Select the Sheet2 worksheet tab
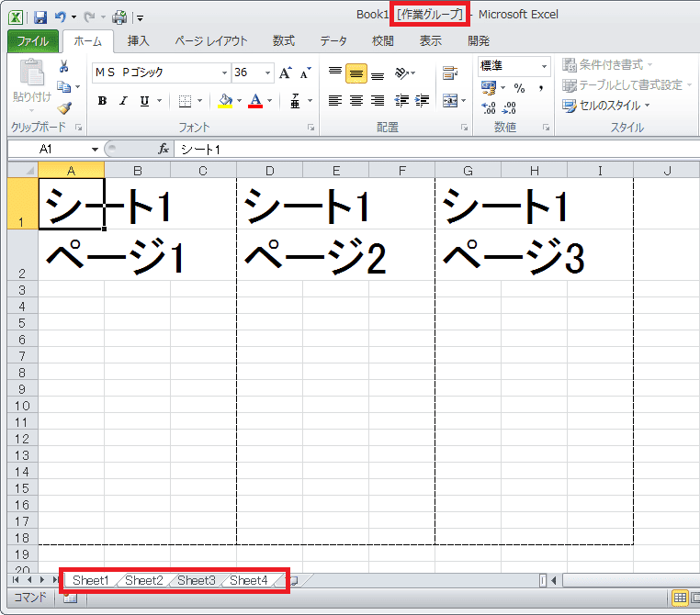This screenshot has width=700, height=615. coord(143,580)
